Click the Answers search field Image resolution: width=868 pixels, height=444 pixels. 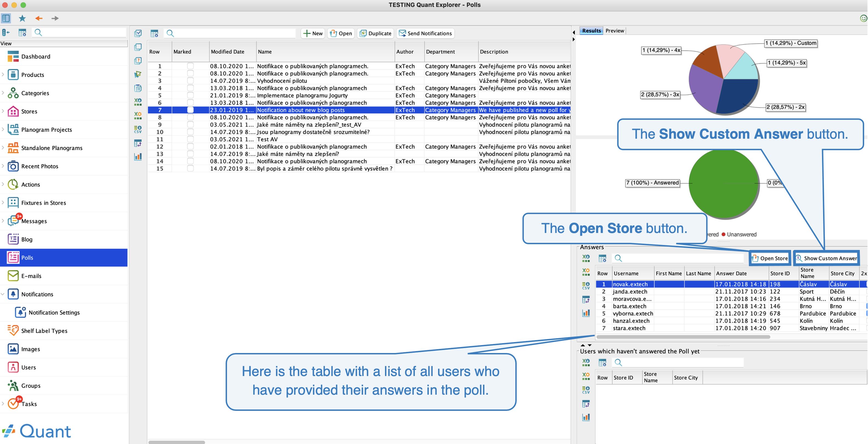(678, 258)
